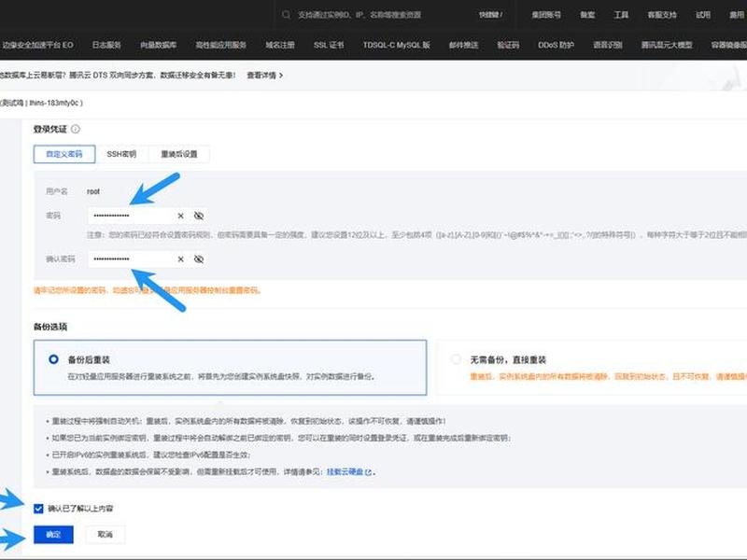The width and height of the screenshot is (747, 560).
Task: Click the 取消 button
Action: click(x=106, y=534)
